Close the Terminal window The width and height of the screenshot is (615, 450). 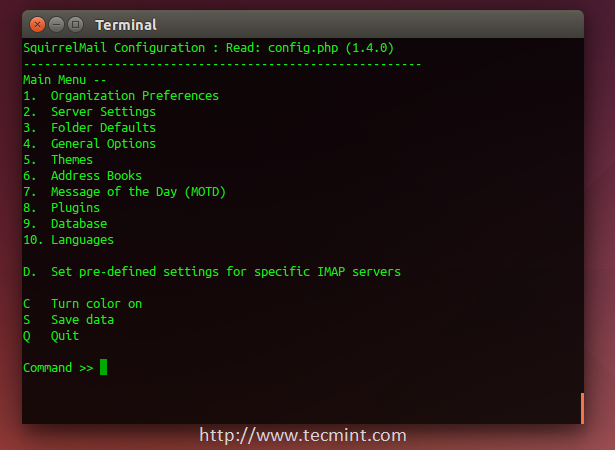tap(37, 24)
